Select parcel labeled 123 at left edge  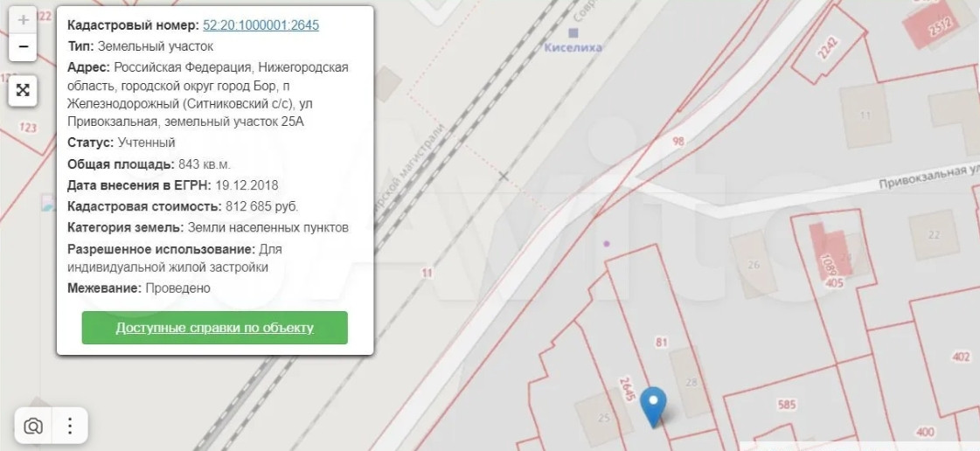coord(27,128)
